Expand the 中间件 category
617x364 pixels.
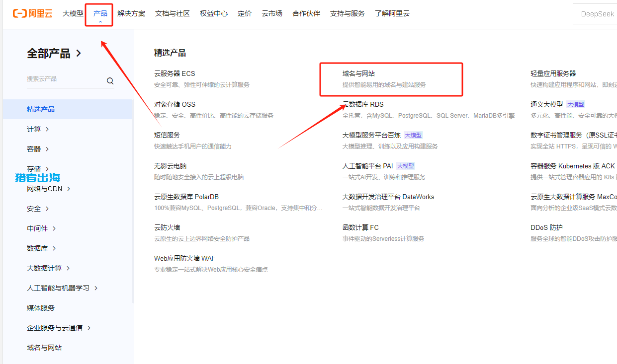41,228
